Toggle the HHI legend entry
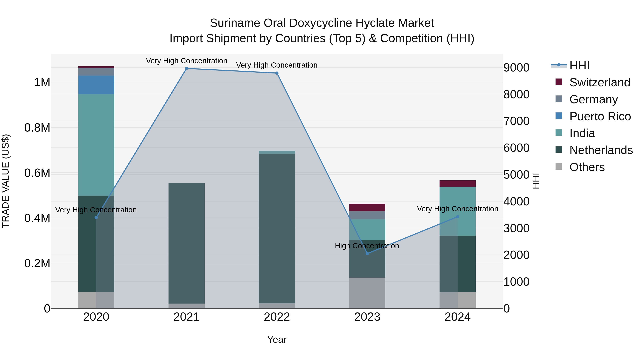644x362 pixels. tap(570, 65)
